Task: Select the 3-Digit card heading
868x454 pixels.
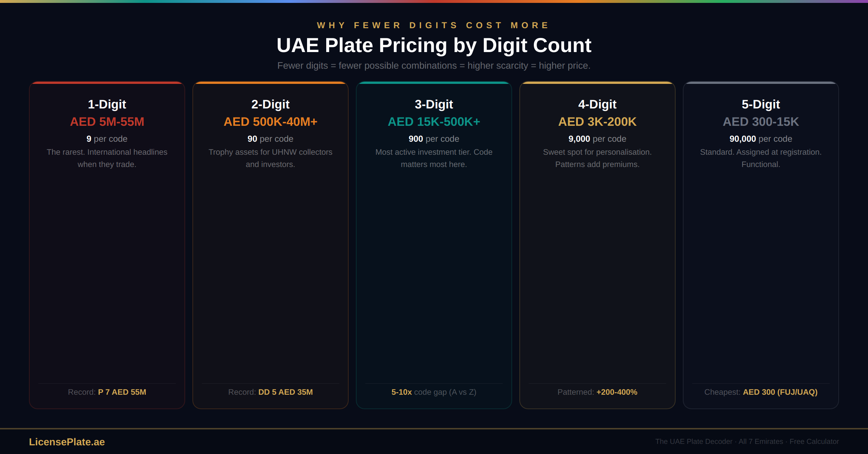Action: pyautogui.click(x=434, y=104)
